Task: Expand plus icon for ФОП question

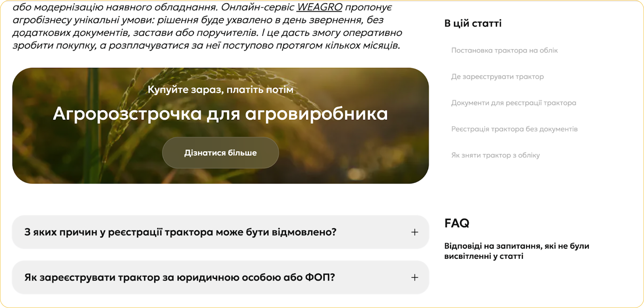Action: coord(415,277)
